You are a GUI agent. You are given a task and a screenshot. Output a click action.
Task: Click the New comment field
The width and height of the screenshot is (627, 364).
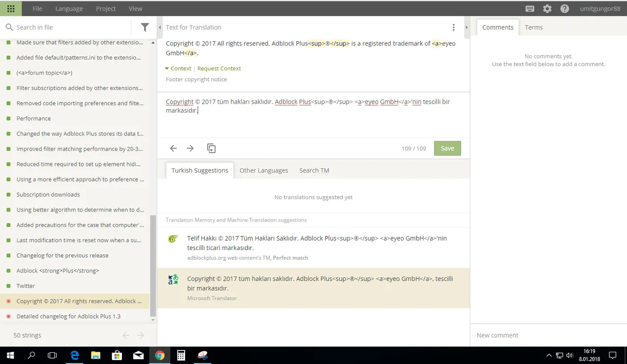pyautogui.click(x=548, y=335)
